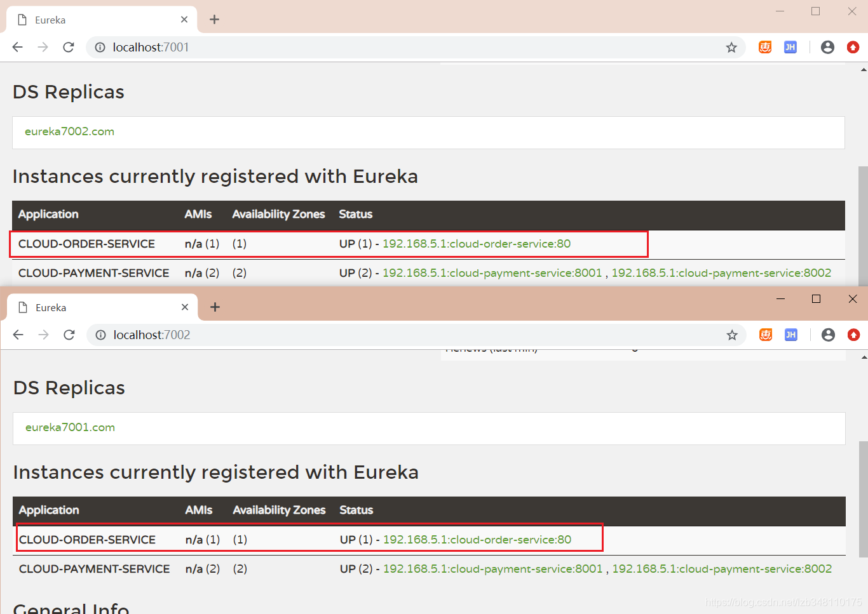Click Status column header on localhost:7002 page

click(x=356, y=510)
